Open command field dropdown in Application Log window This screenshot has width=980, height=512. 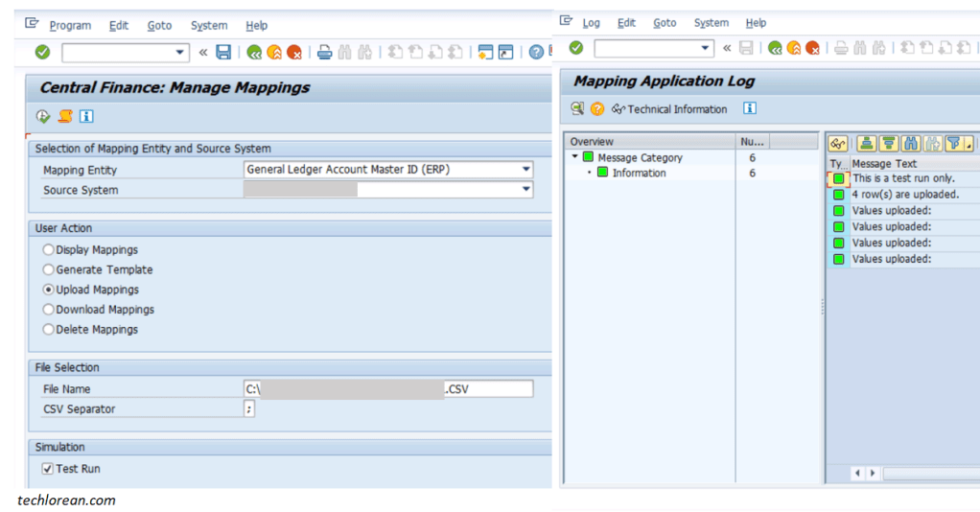(x=705, y=48)
